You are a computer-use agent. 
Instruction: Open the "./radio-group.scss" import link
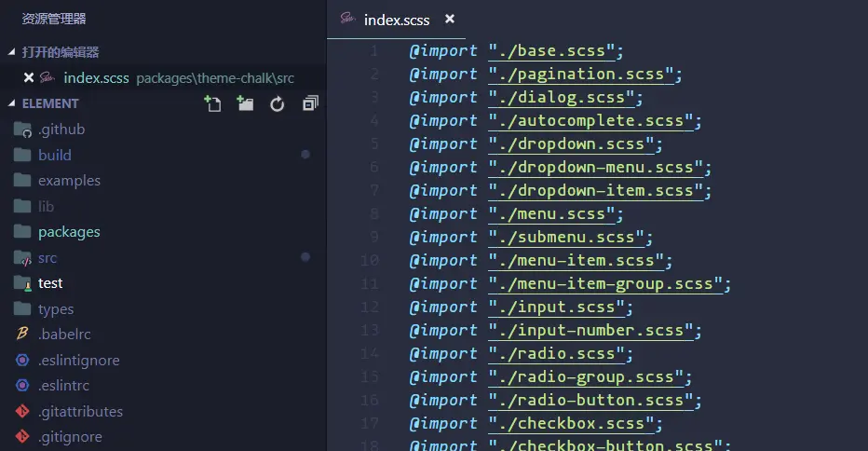pyautogui.click(x=586, y=376)
